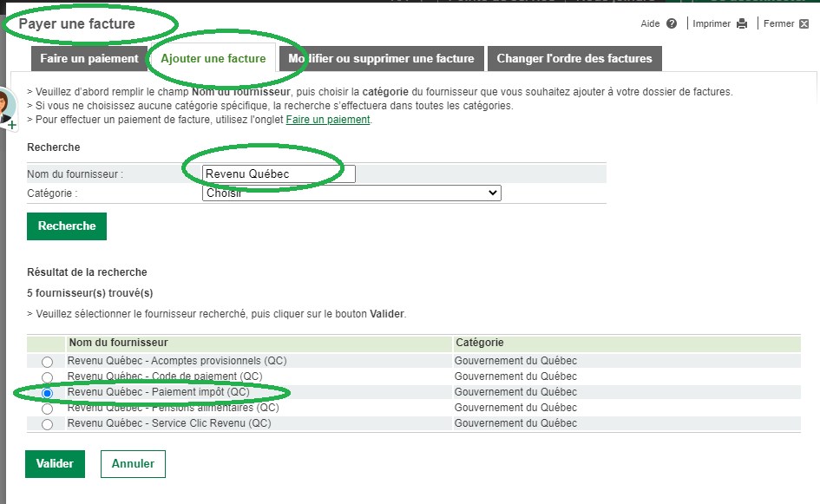Click the Aide help question mark icon
The image size is (820, 504).
click(x=672, y=23)
